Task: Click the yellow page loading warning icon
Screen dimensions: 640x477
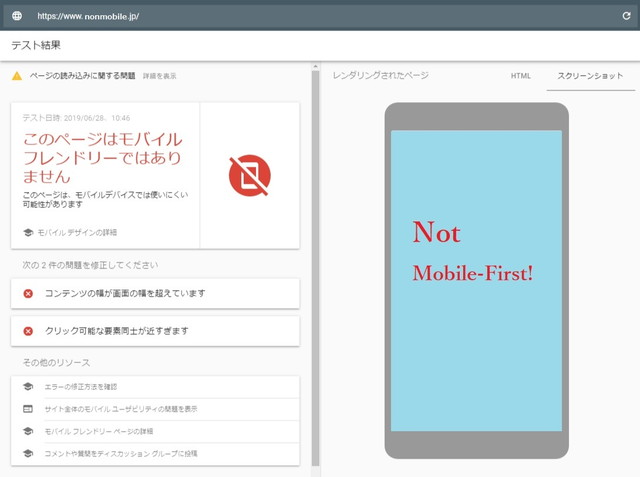Action: (x=16, y=75)
